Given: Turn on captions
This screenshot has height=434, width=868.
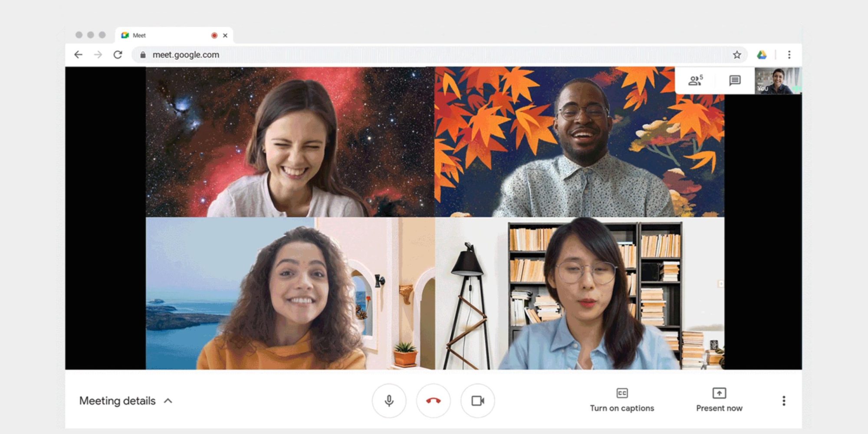Looking at the screenshot, I should pyautogui.click(x=621, y=400).
